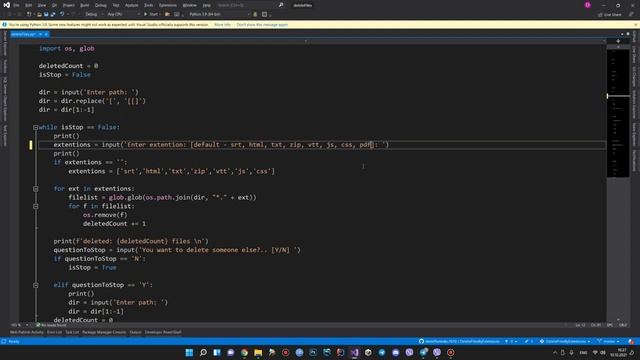Click the Save toolbar icon

click(46, 14)
